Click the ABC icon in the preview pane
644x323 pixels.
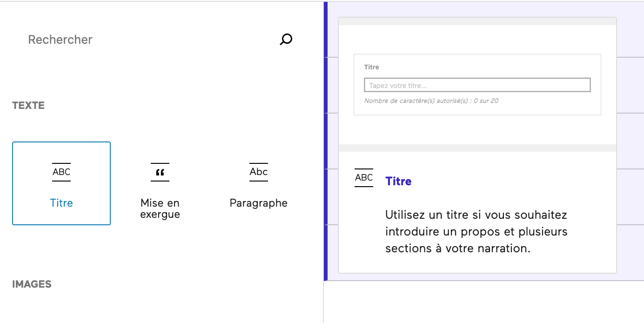tap(363, 177)
